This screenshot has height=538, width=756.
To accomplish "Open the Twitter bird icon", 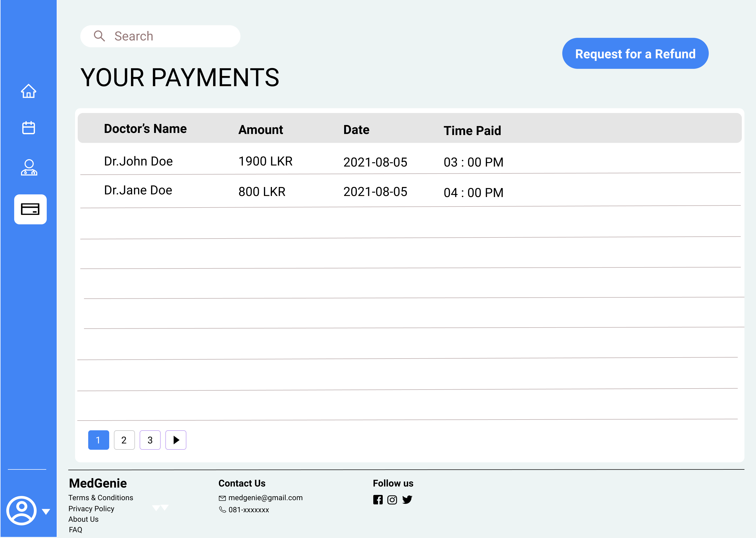I will [407, 500].
